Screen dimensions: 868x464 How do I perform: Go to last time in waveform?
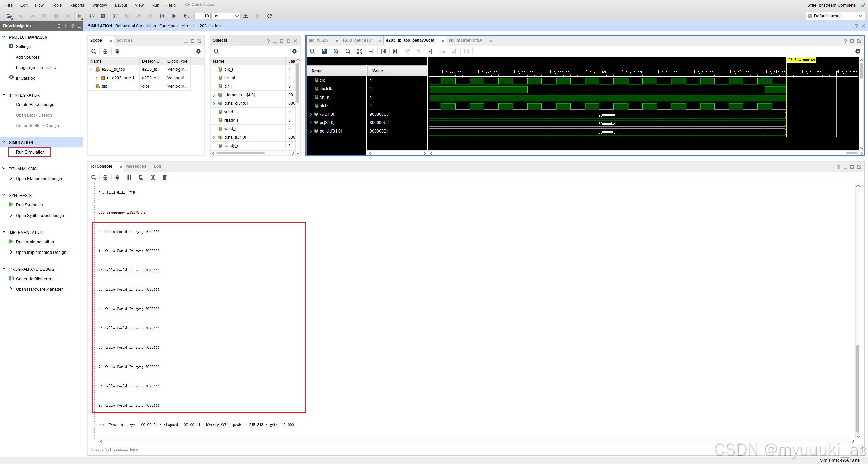click(x=395, y=51)
